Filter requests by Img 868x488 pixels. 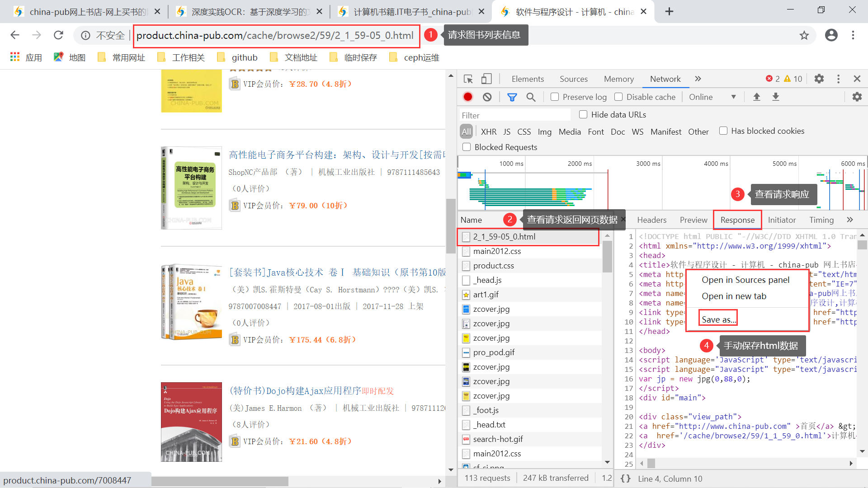point(544,131)
